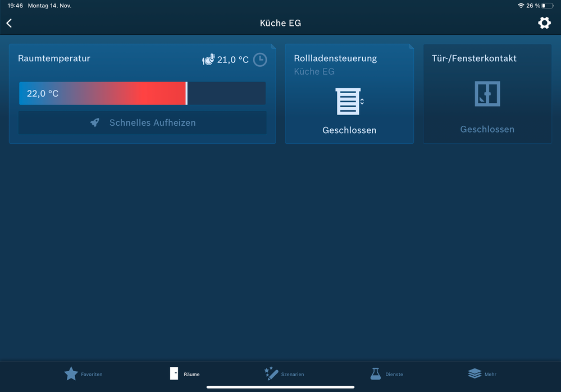Open room settings gear icon
Image resolution: width=561 pixels, height=392 pixels.
[544, 23]
